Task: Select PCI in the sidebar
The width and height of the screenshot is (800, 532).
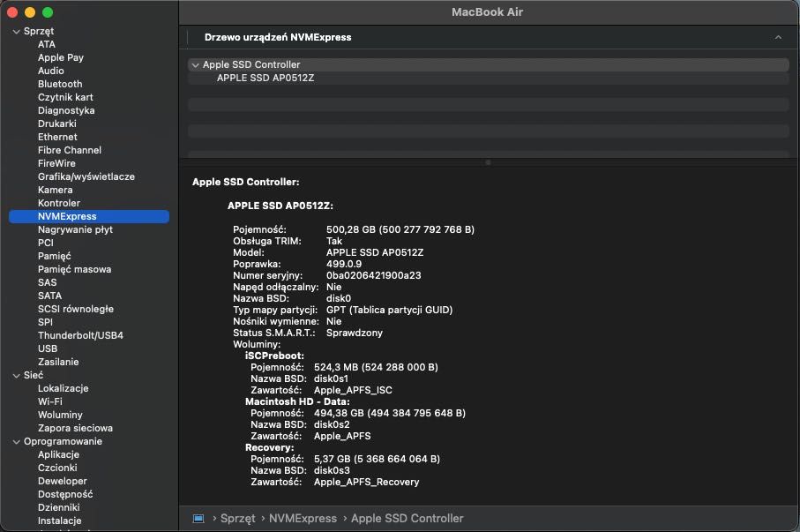Action: click(45, 243)
